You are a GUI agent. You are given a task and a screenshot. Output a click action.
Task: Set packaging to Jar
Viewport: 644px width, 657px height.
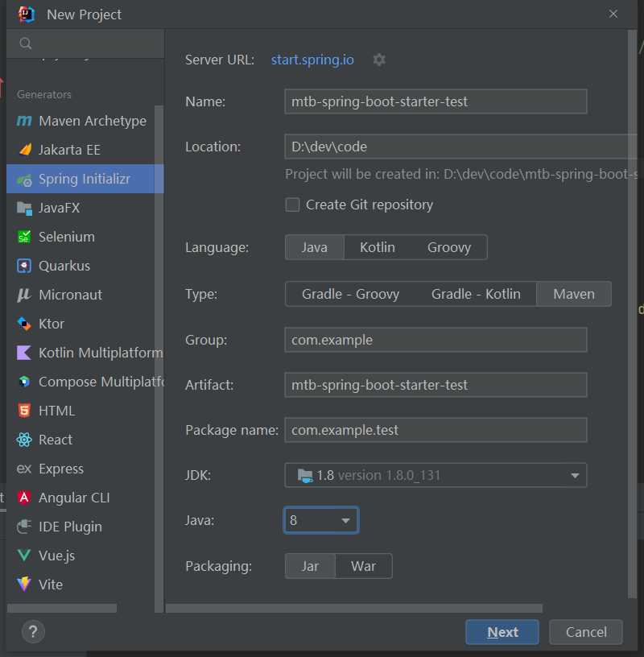tap(310, 566)
